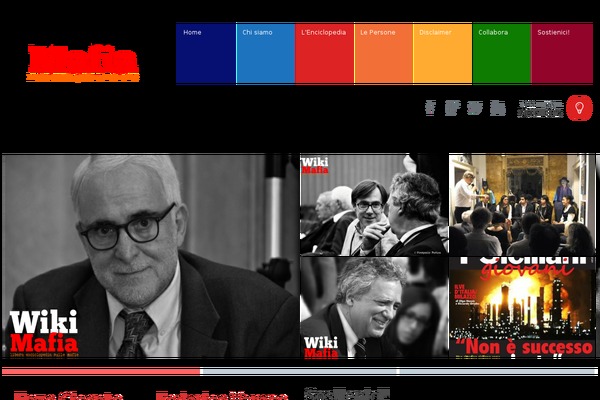Open the photo of two men talking

tap(374, 205)
